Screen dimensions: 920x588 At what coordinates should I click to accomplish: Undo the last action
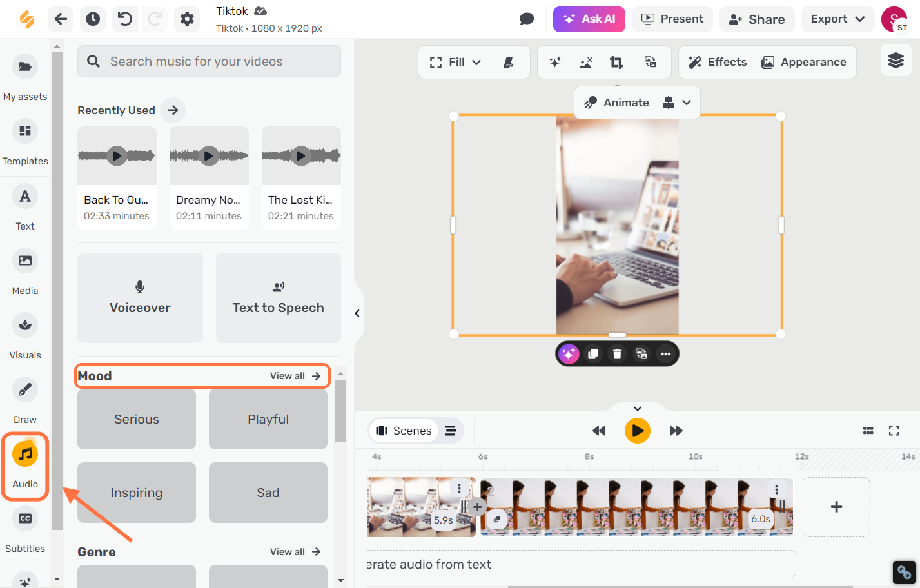(x=125, y=19)
